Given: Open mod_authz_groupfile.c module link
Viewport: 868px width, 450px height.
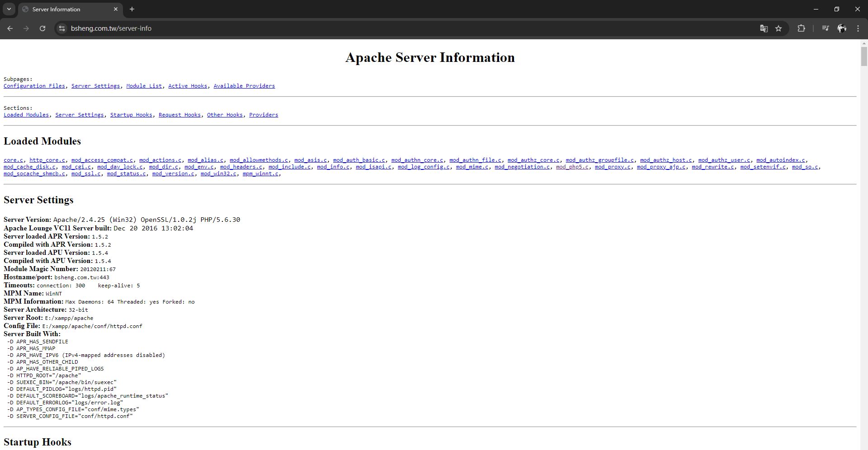Looking at the screenshot, I should click(600, 160).
